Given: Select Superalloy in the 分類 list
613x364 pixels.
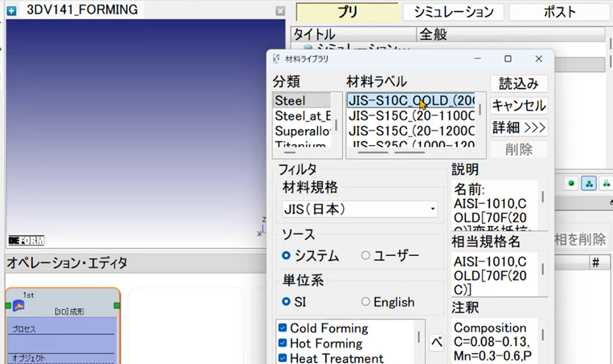Looking at the screenshot, I should (303, 131).
